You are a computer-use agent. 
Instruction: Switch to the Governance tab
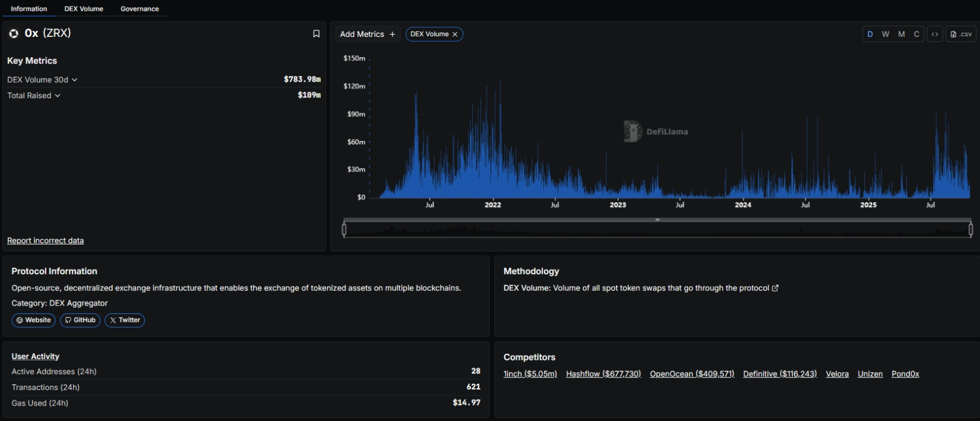point(140,9)
